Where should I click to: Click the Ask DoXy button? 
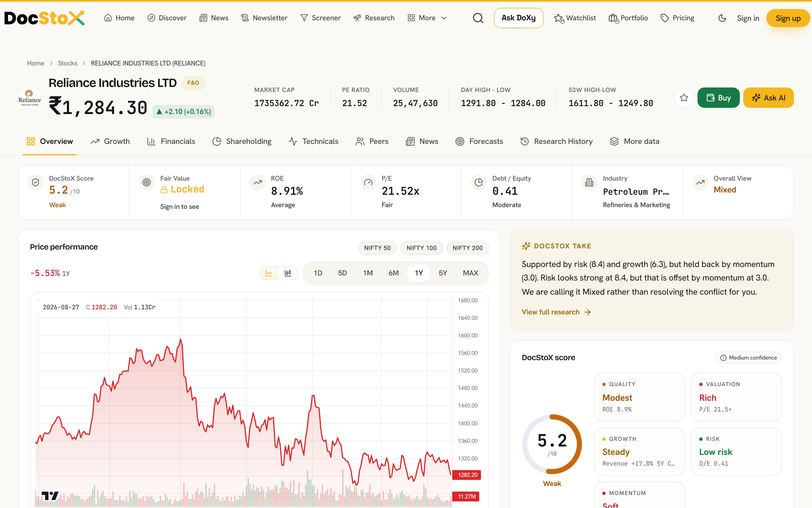[518, 18]
